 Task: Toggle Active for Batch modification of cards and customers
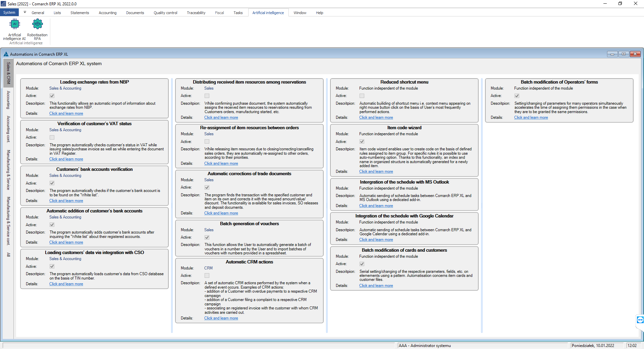click(362, 264)
